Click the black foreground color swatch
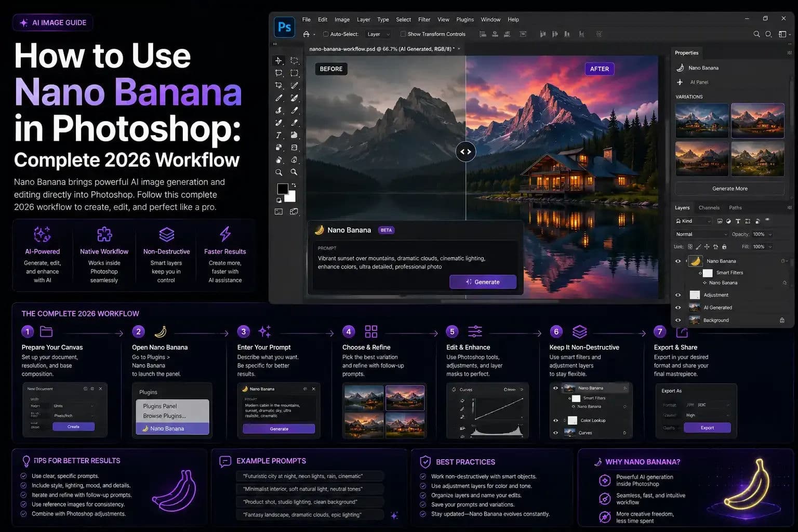The width and height of the screenshot is (798, 532). pyautogui.click(x=283, y=189)
